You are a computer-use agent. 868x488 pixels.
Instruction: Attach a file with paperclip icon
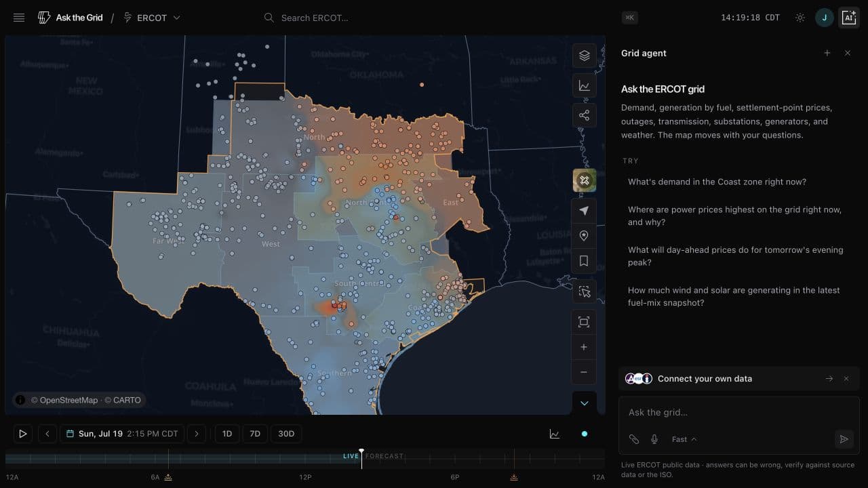634,439
